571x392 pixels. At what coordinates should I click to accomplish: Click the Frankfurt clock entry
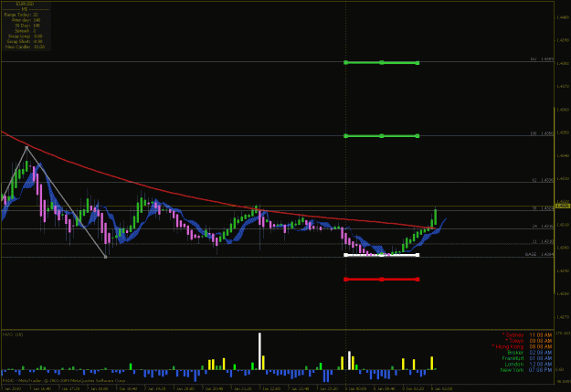527,358
